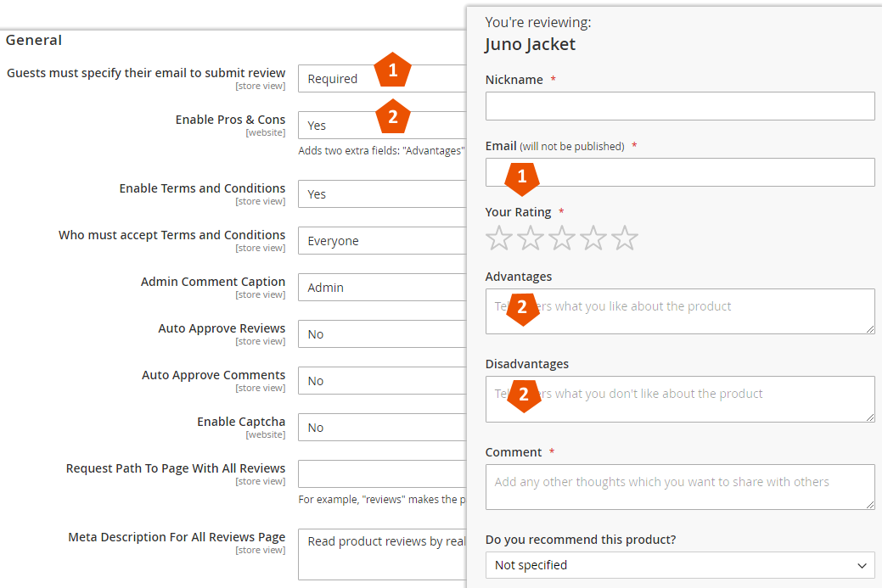Click into the Nickname input field

pos(680,106)
